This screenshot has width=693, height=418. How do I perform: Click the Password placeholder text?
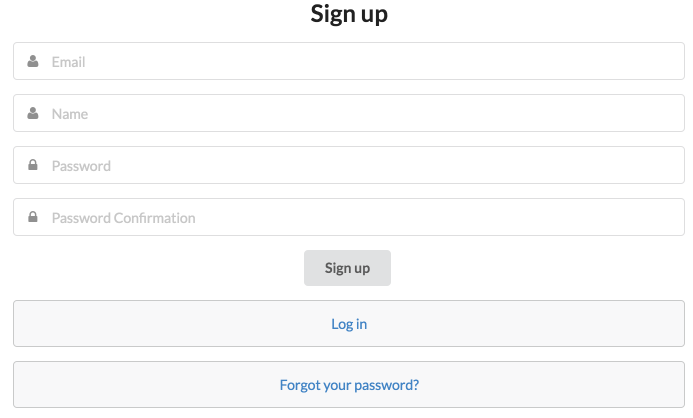(81, 166)
